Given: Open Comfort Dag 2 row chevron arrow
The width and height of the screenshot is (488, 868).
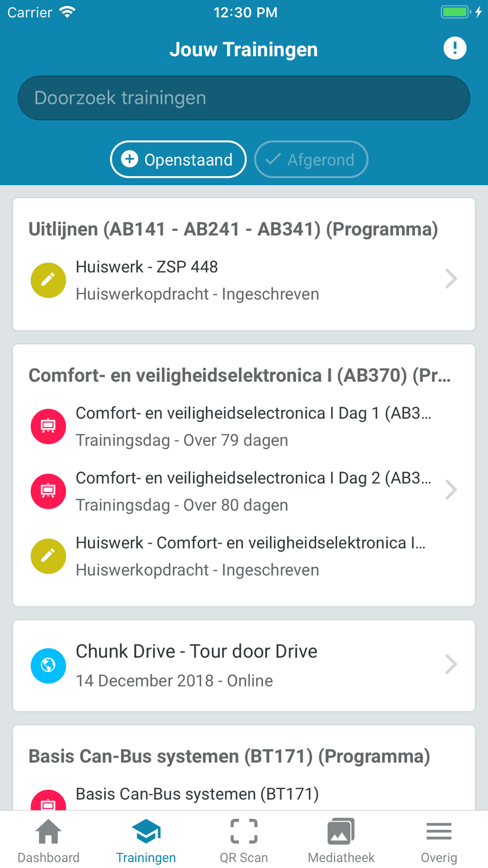Looking at the screenshot, I should pos(451,490).
